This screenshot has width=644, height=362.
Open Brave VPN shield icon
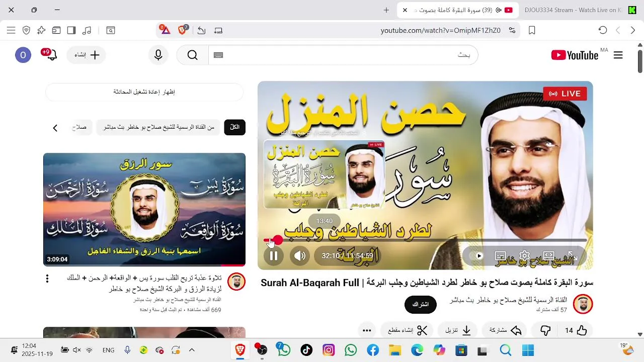[x=26, y=30]
